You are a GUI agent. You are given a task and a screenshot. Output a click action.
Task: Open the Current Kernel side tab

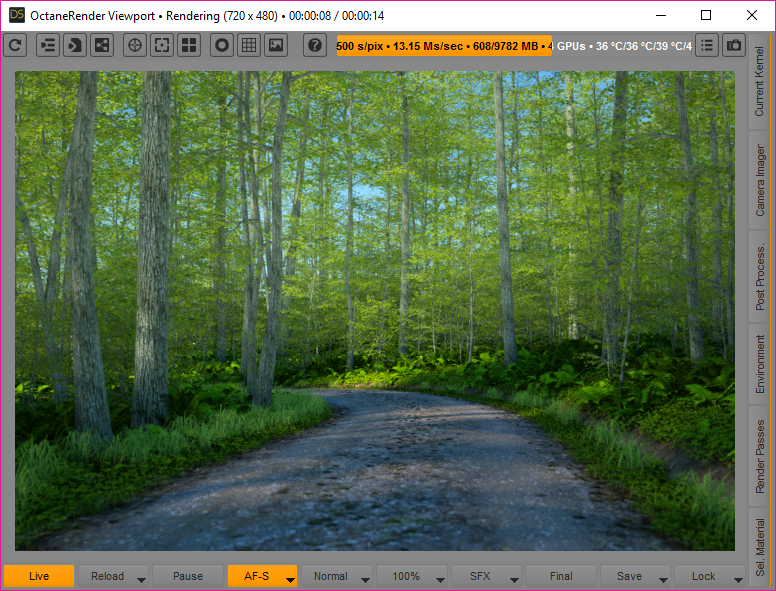[760, 81]
